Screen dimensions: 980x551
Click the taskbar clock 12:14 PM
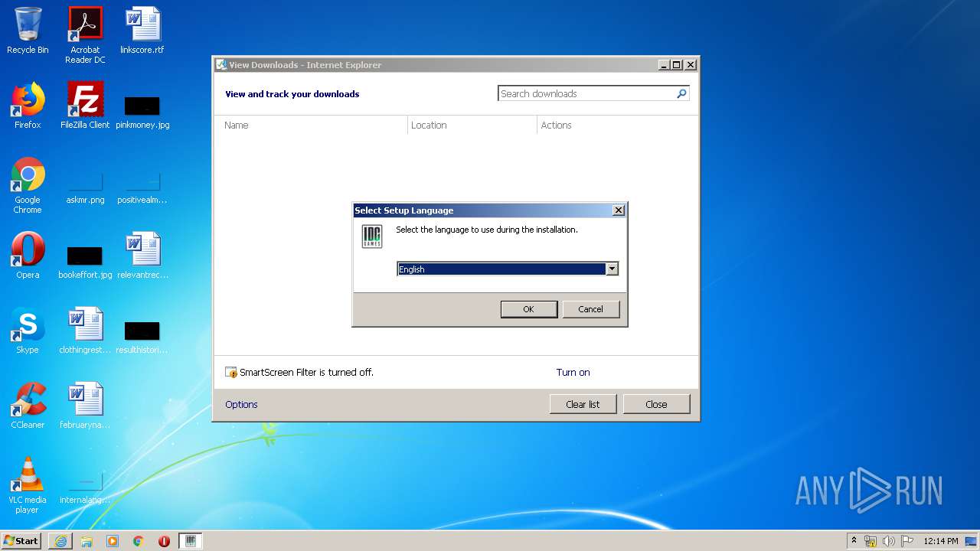[x=940, y=541]
